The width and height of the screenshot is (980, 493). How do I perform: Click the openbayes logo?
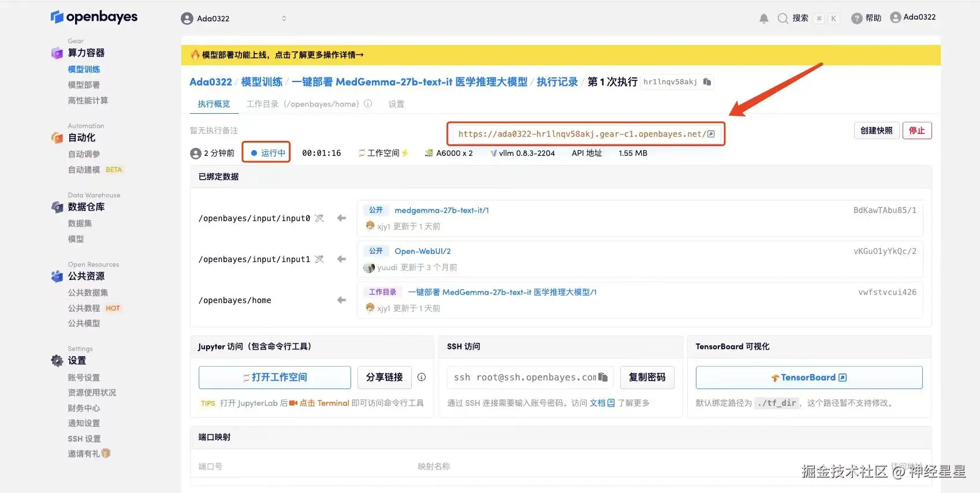[94, 17]
